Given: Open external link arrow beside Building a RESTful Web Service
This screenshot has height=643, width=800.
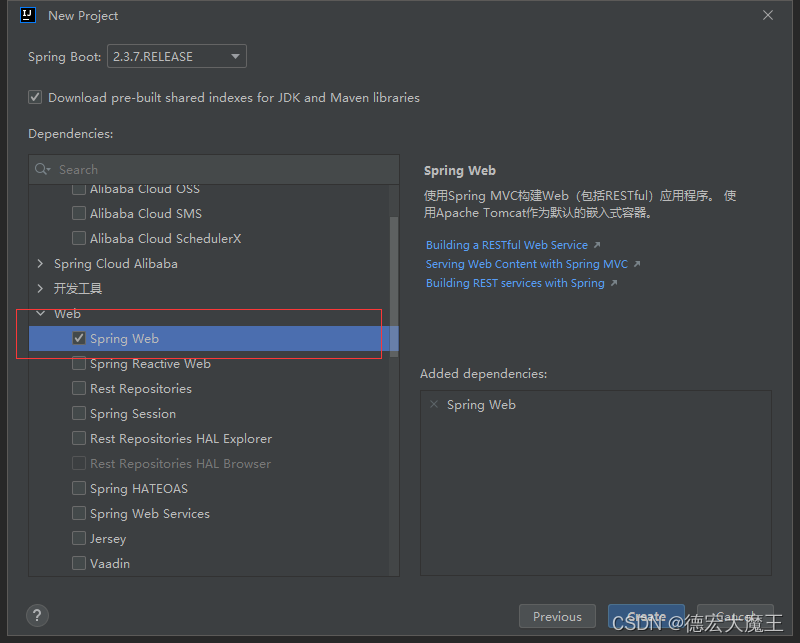Looking at the screenshot, I should (597, 245).
